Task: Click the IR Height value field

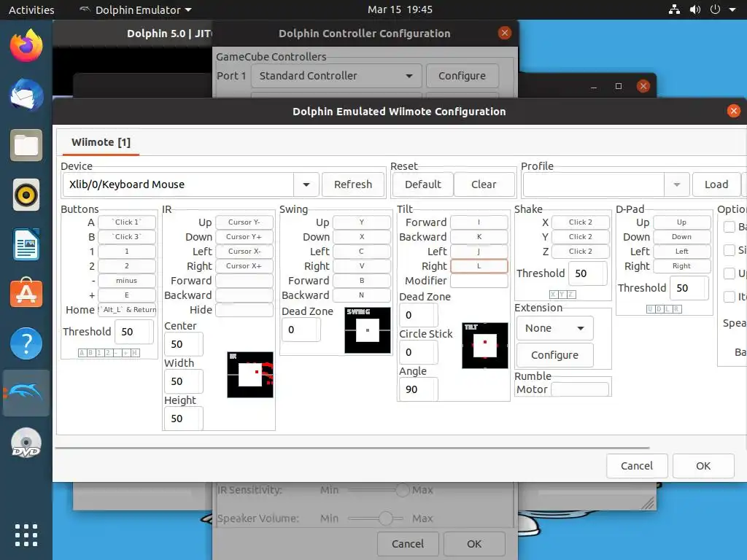Action: pyautogui.click(x=183, y=418)
